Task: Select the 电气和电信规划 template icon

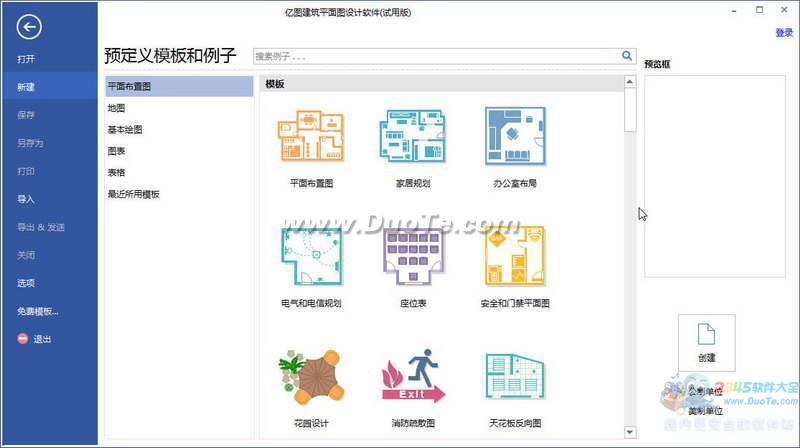Action: [x=310, y=256]
